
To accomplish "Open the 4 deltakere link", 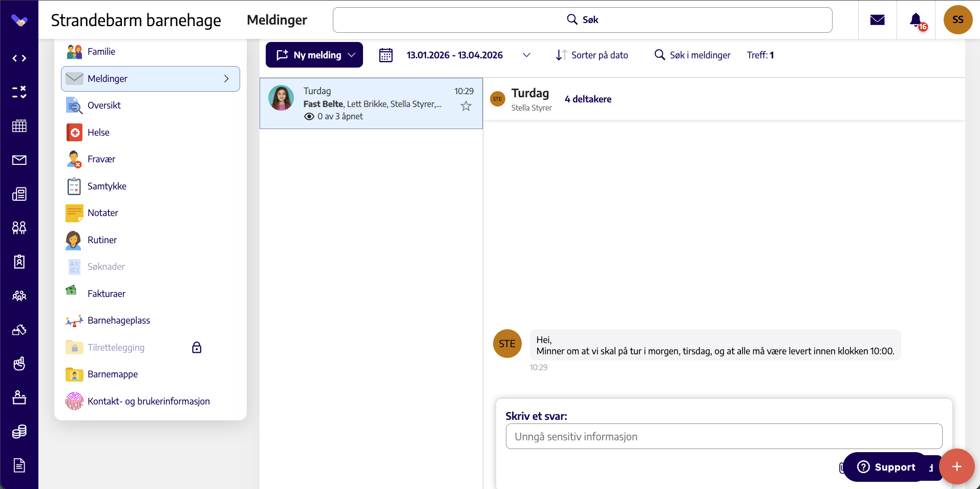I will [x=588, y=99].
